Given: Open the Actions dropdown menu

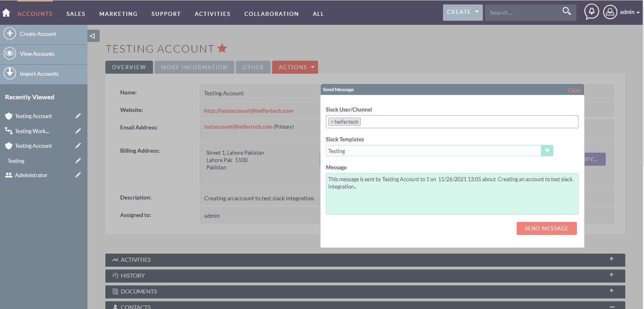Looking at the screenshot, I should (x=295, y=67).
